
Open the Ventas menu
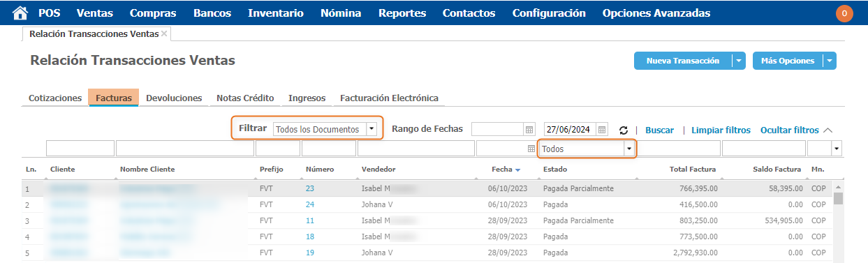pos(95,13)
